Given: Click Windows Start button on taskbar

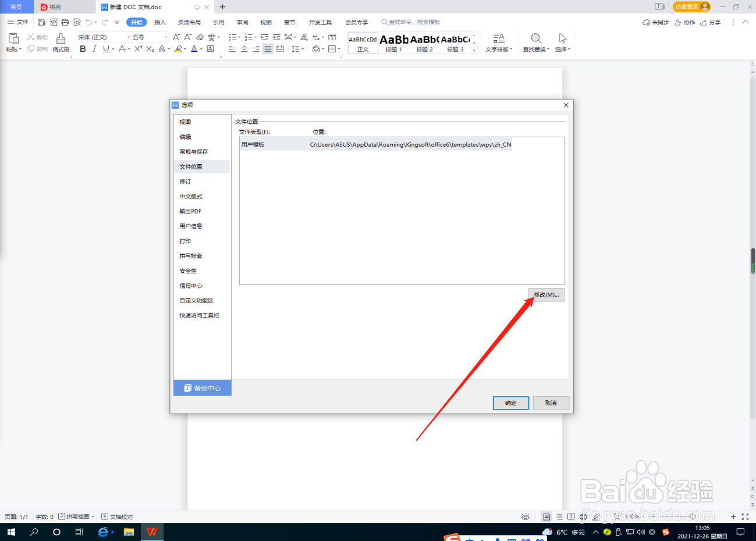Looking at the screenshot, I should tap(11, 532).
